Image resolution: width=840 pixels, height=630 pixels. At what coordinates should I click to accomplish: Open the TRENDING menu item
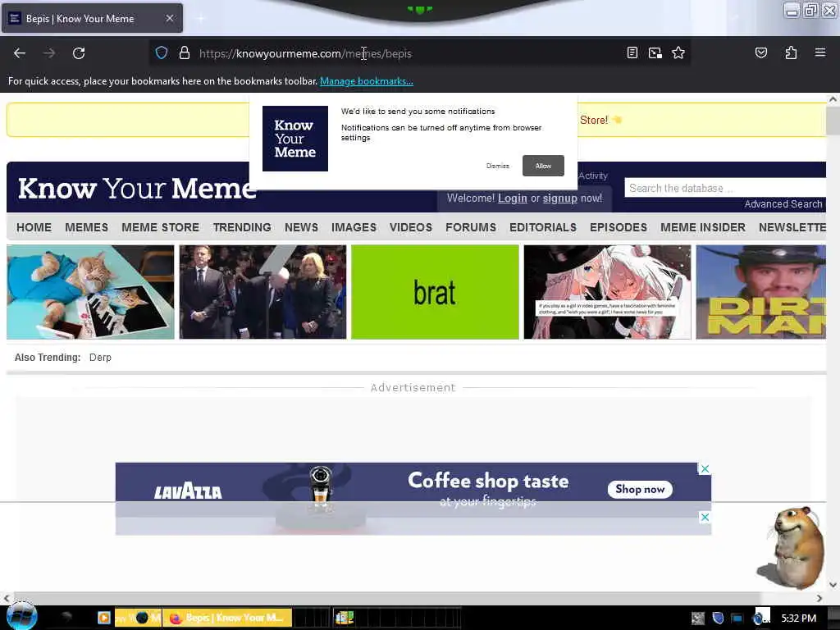[242, 227]
